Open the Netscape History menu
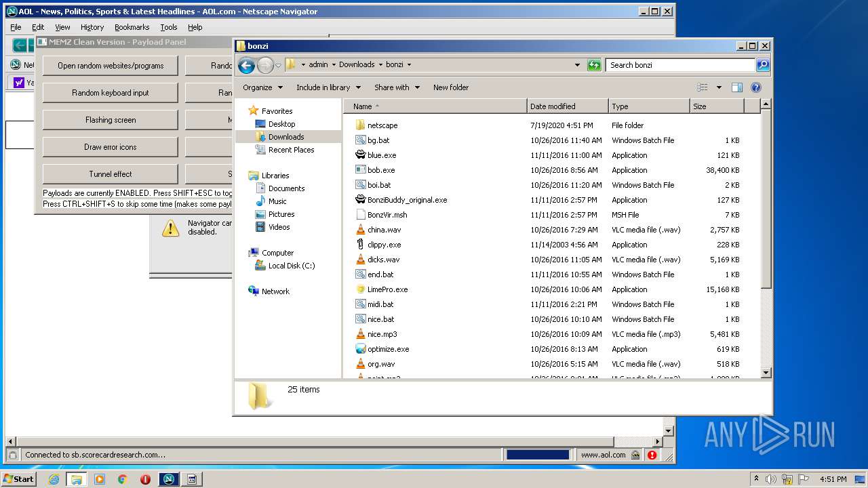 (x=92, y=27)
